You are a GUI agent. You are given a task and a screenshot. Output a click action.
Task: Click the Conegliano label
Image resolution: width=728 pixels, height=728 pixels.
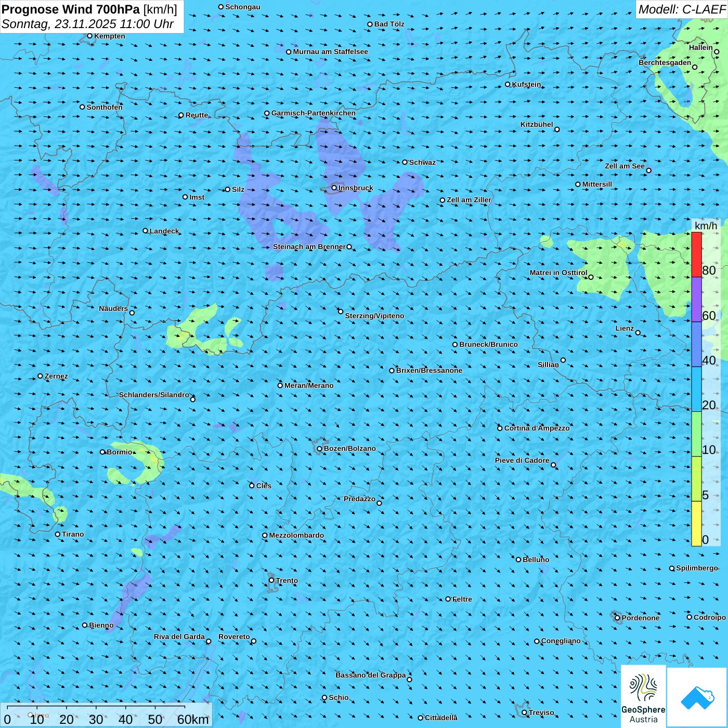pos(561,641)
